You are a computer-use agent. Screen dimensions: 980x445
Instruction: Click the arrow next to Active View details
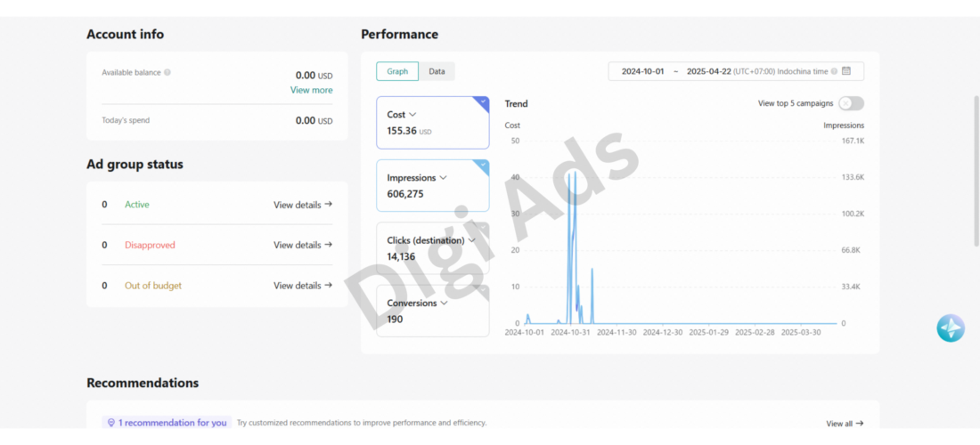(329, 204)
